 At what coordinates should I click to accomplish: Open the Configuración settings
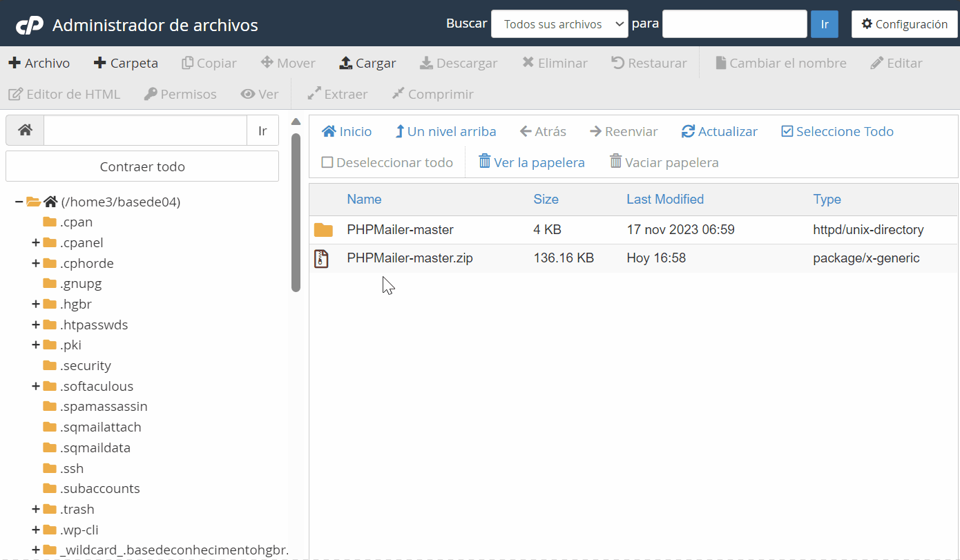click(x=905, y=24)
